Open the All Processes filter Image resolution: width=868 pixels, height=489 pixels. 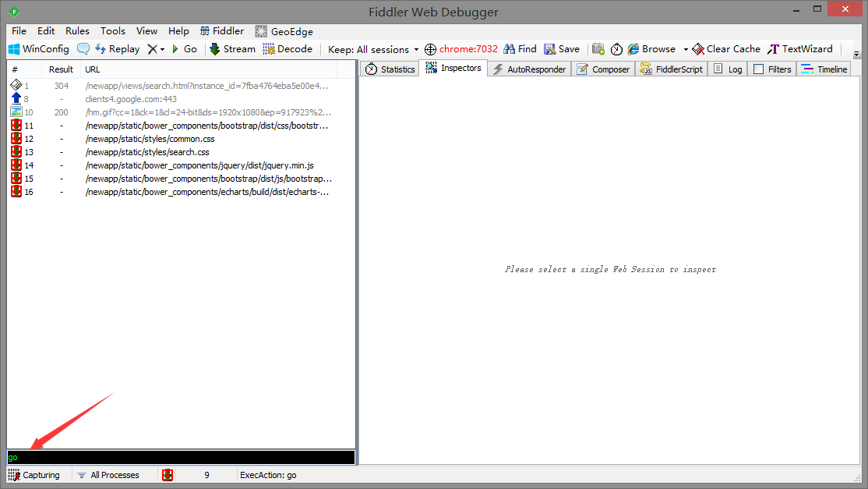(108, 475)
